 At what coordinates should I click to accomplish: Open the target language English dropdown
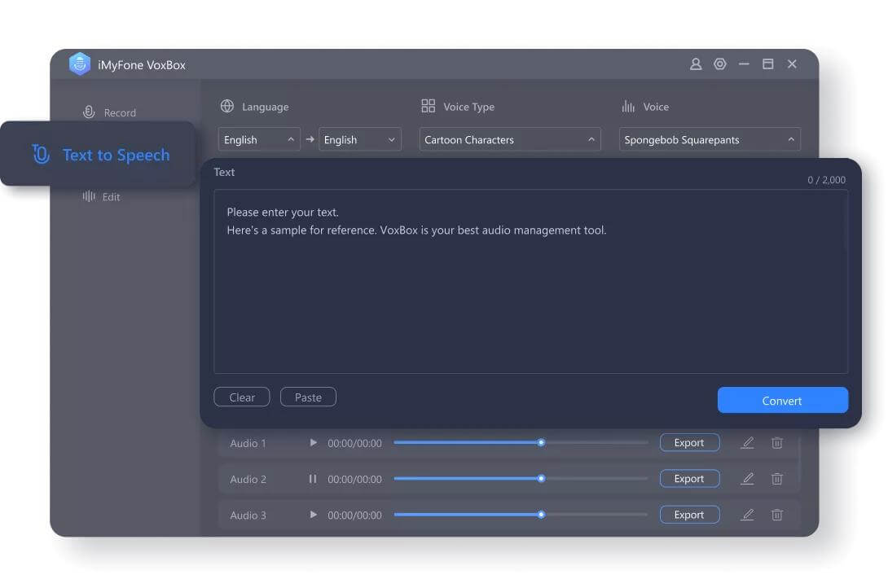[x=359, y=139]
